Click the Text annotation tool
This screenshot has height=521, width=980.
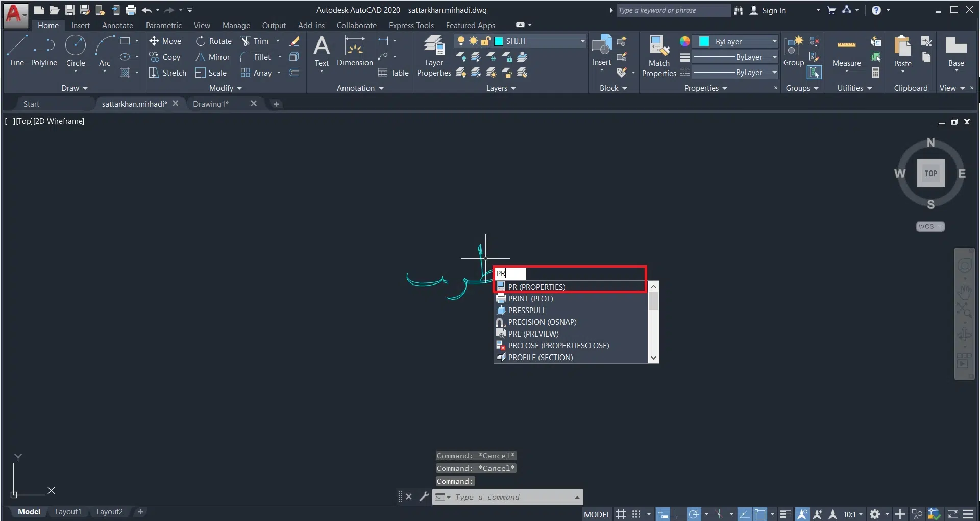322,51
